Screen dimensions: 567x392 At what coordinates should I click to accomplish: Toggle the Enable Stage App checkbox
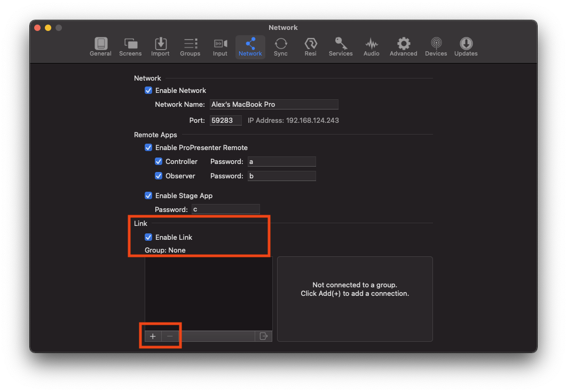(x=148, y=195)
